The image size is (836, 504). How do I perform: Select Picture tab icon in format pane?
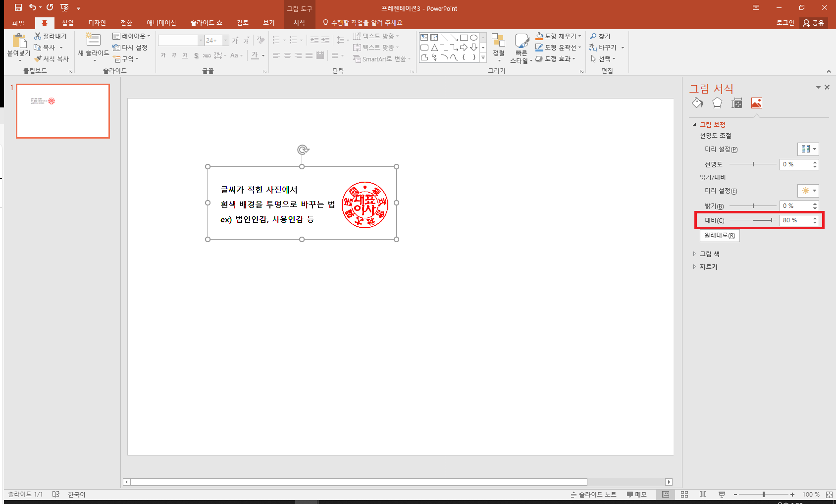pos(757,103)
